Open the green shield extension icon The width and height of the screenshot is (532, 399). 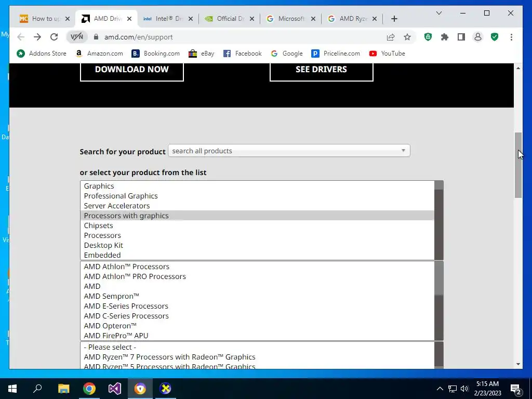[428, 37]
